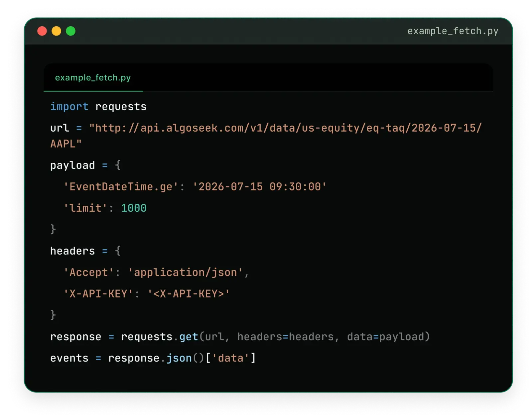Viewport: 532px width, 418px height.
Task: Click the '2026-07-15 09:30:00' value
Action: (260, 187)
